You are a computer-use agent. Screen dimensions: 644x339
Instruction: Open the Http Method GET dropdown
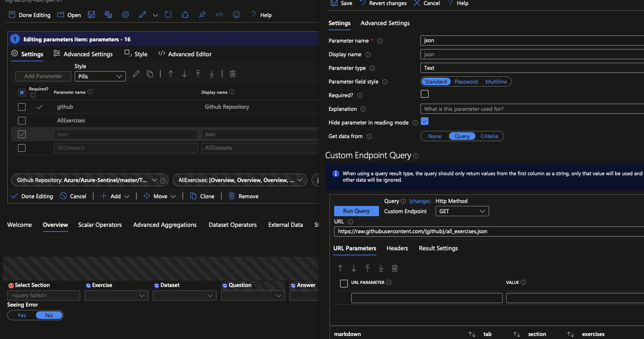[x=462, y=211]
